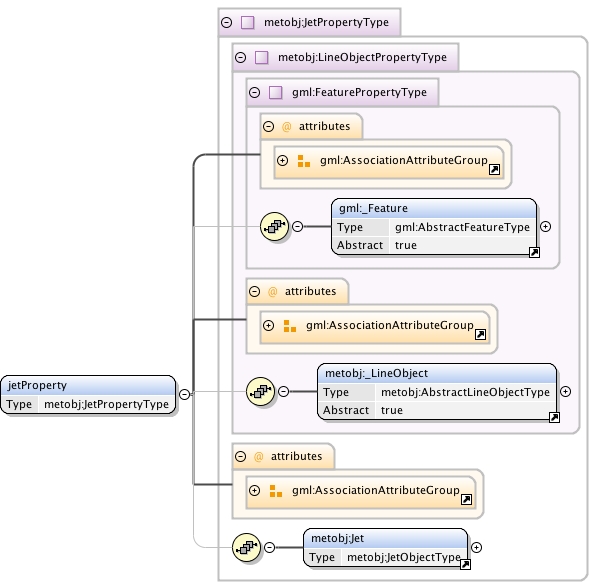The height and width of the screenshot is (582, 589).
Task: Click the metobj:AbstractLineObjectType type value
Action: (x=465, y=392)
